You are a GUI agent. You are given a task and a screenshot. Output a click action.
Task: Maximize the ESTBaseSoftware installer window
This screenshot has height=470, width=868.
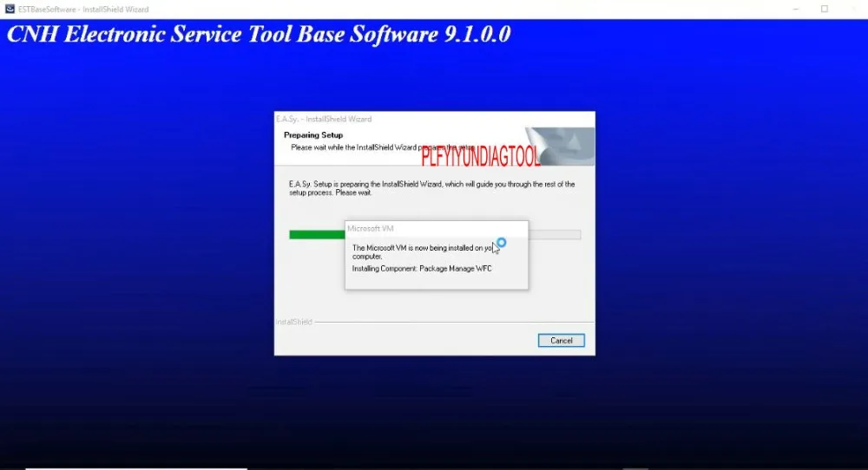(825, 10)
